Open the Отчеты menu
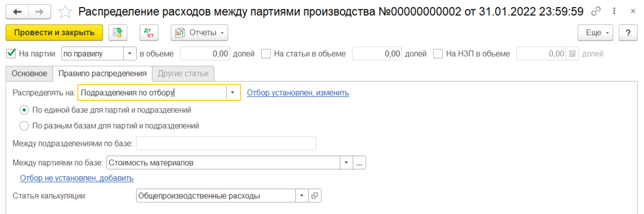 coord(199,33)
